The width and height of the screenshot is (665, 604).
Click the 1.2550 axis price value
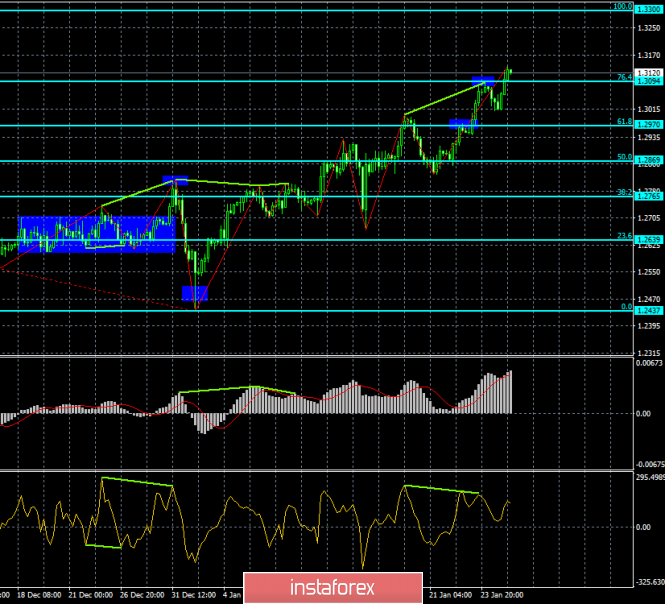click(649, 272)
